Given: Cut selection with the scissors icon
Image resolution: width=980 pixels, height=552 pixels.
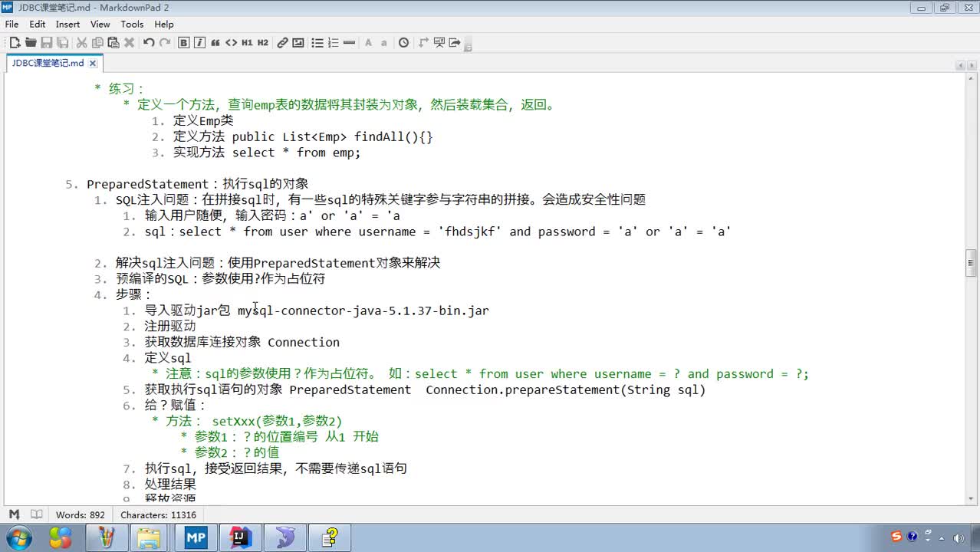Looking at the screenshot, I should 82,43.
